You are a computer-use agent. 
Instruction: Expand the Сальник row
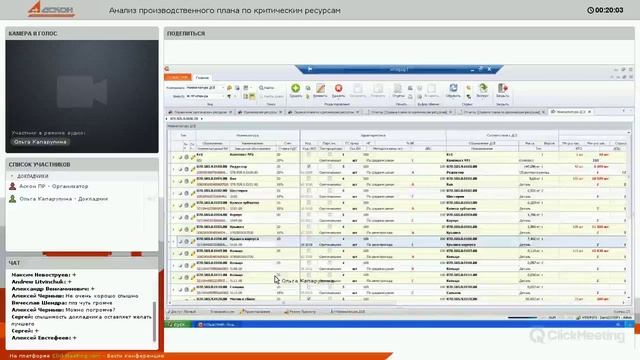[x=173, y=289]
